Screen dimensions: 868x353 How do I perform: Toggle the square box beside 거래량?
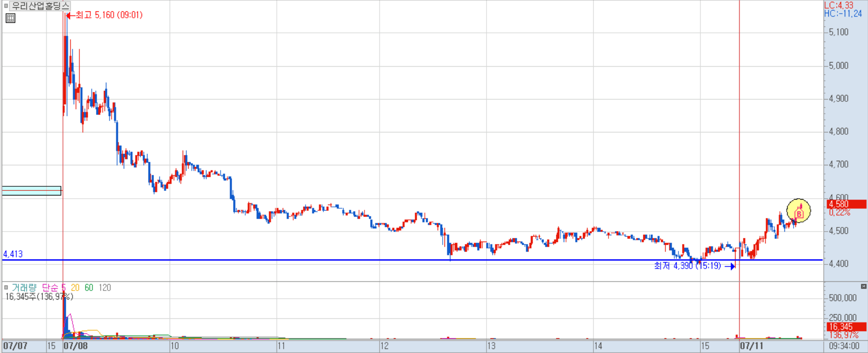coord(6,287)
